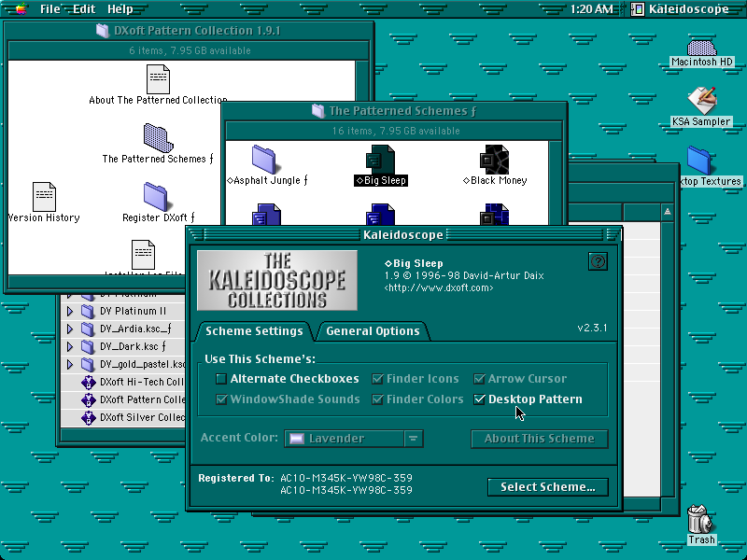Click The Patterned Schemes window title bar
This screenshot has width=747, height=560.
coord(394,111)
